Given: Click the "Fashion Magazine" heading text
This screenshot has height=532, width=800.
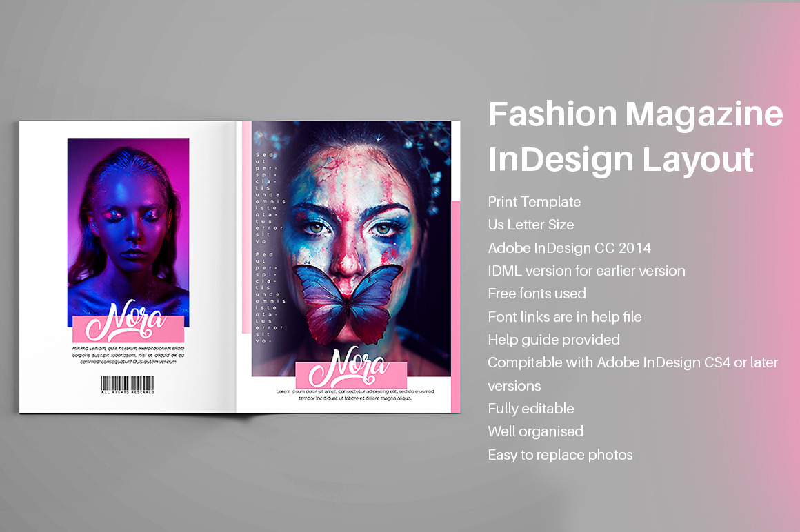Looking at the screenshot, I should pos(635,114).
